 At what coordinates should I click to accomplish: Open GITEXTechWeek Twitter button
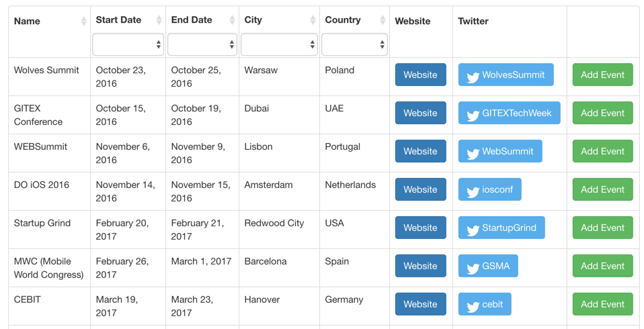[x=510, y=113]
